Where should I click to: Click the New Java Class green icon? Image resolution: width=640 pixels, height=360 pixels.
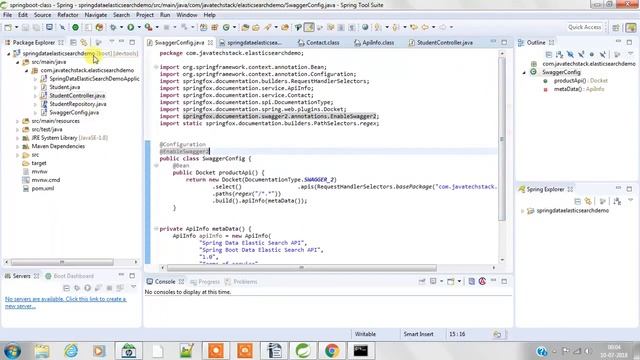click(226, 27)
